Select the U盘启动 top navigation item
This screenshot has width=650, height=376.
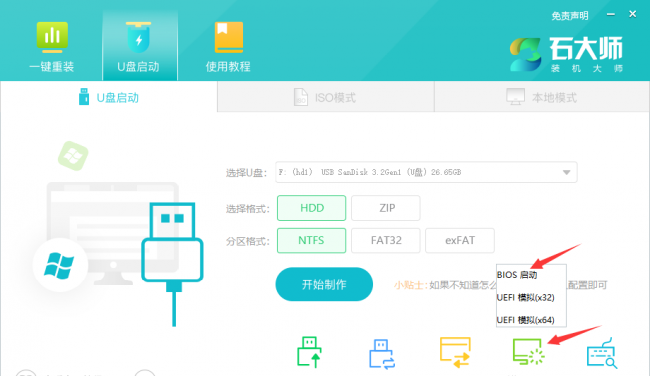coord(140,46)
